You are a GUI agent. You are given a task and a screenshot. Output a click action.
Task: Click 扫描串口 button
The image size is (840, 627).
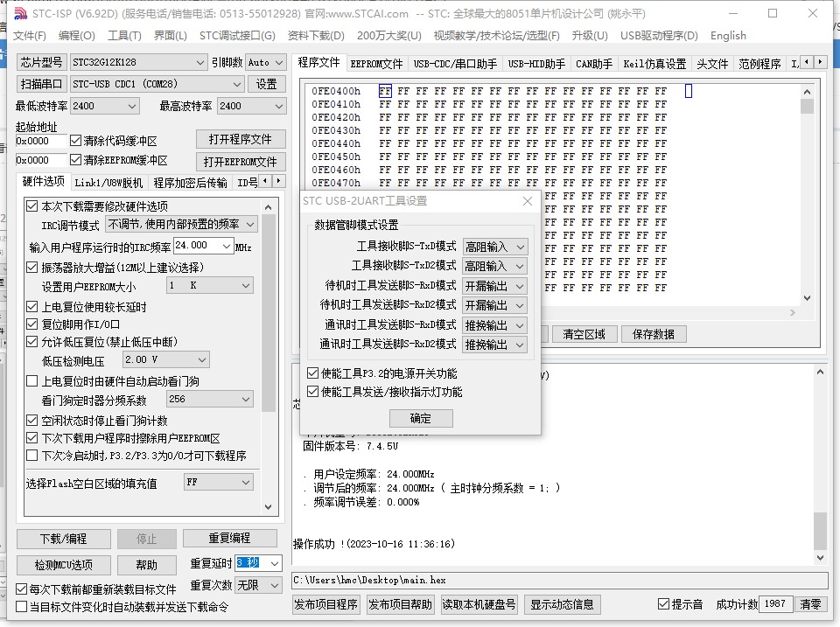[x=42, y=84]
